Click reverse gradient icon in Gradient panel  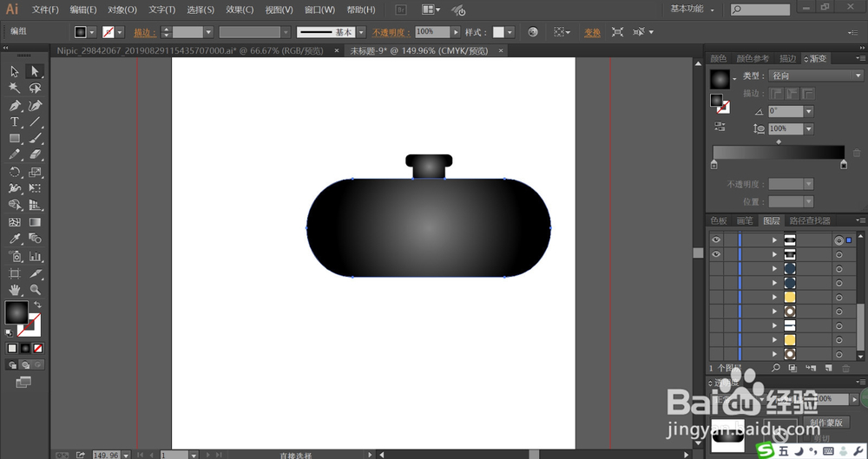[x=720, y=127]
